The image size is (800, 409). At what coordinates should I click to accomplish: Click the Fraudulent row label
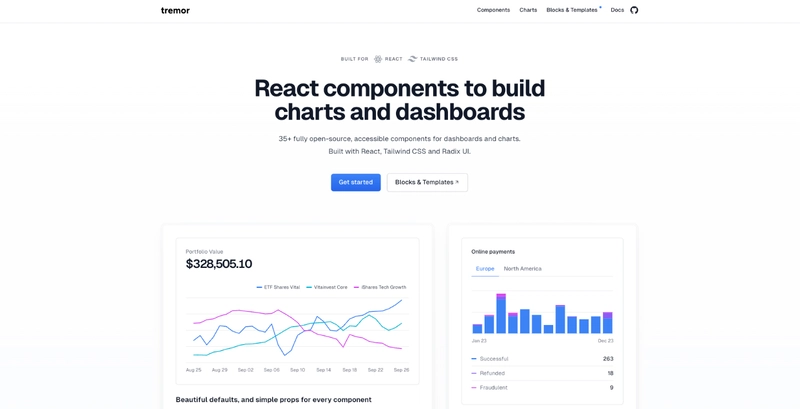pyautogui.click(x=493, y=388)
